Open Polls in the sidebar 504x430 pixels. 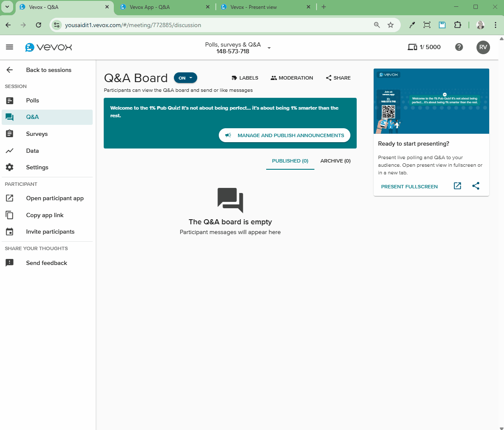point(33,100)
